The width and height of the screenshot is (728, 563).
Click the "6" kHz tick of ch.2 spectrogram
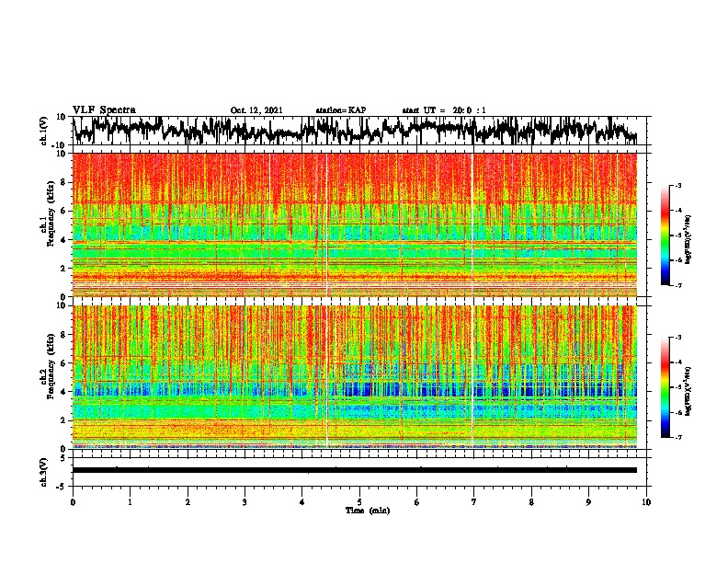click(64, 363)
